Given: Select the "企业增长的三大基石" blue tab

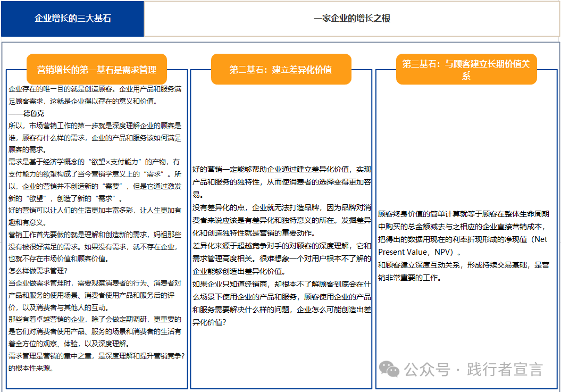Looking at the screenshot, I should point(73,19).
